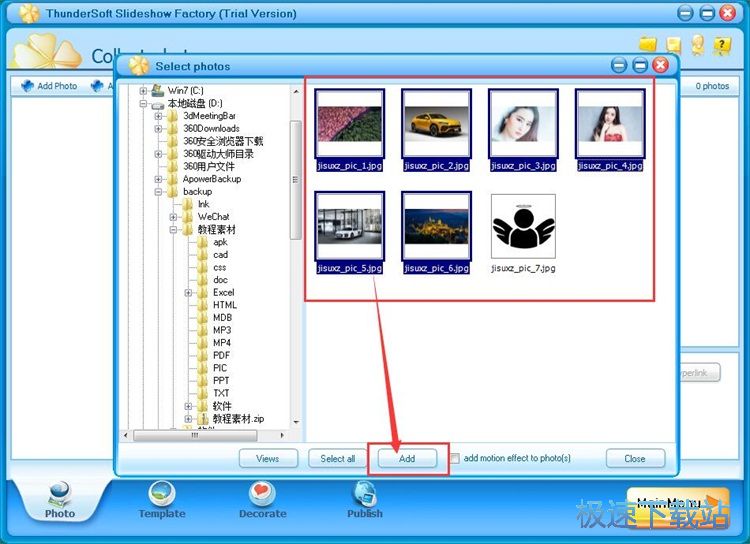Click the folder tree scroll down arrow
750x544 pixels.
point(296,422)
